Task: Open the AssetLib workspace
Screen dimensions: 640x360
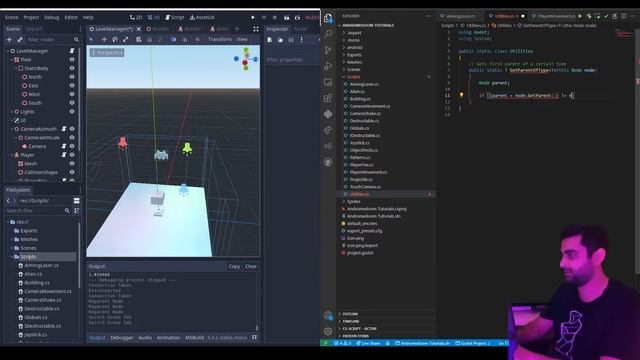Action: (202, 17)
